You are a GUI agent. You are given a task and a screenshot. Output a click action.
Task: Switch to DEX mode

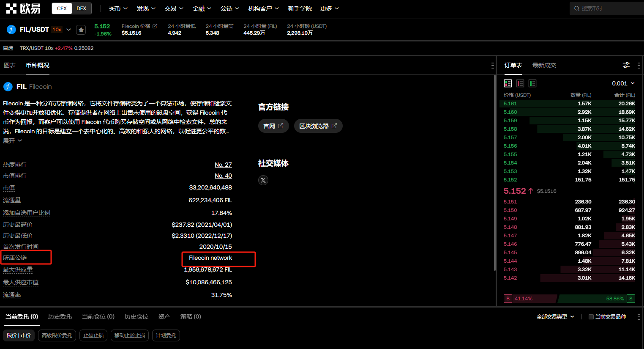82,8
